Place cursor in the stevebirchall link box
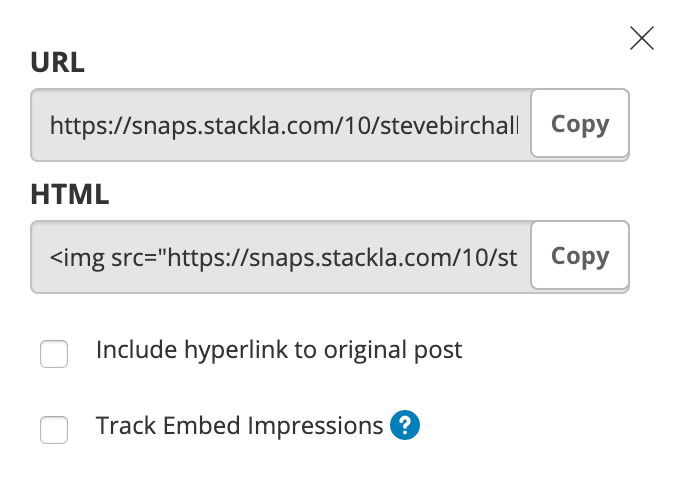The image size is (674, 484). [281, 125]
